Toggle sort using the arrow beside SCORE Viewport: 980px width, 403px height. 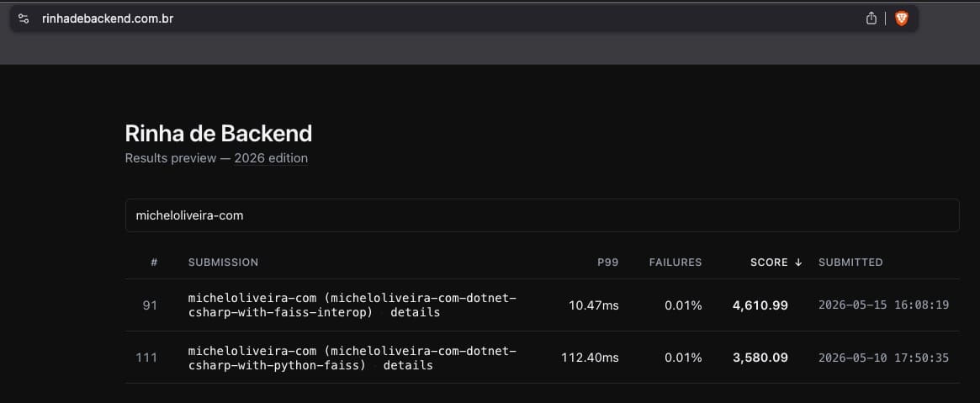click(798, 262)
